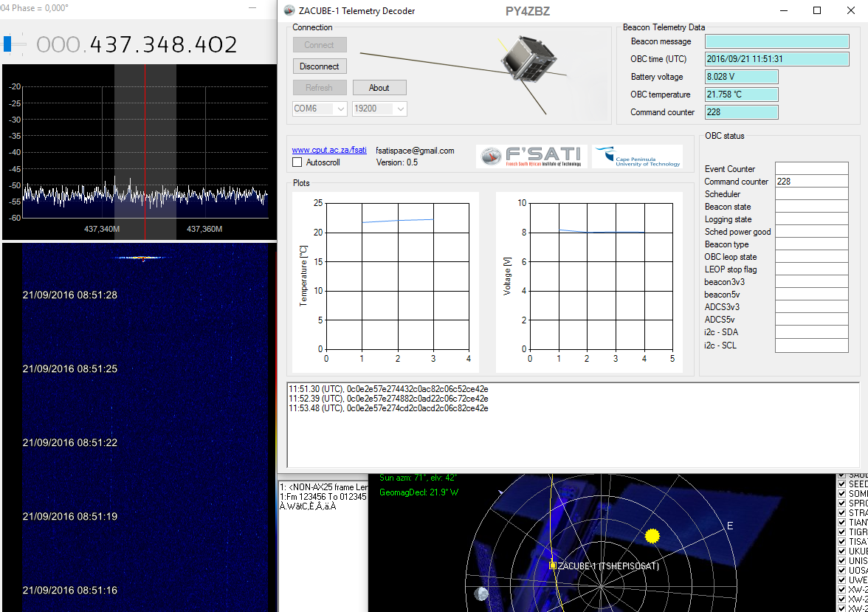Select the 11:53.48 (UTC) log line

click(388, 408)
